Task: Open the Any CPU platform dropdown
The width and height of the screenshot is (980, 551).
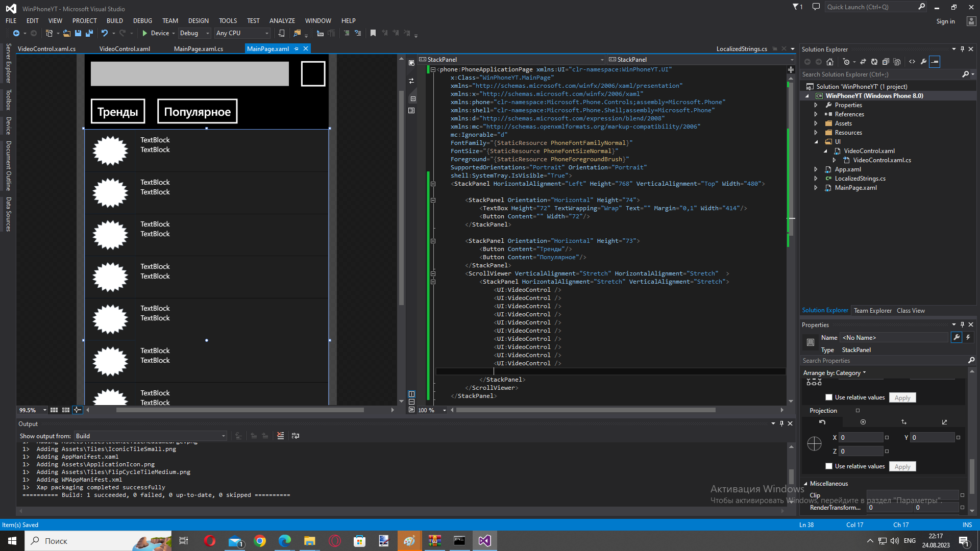Action: point(242,33)
